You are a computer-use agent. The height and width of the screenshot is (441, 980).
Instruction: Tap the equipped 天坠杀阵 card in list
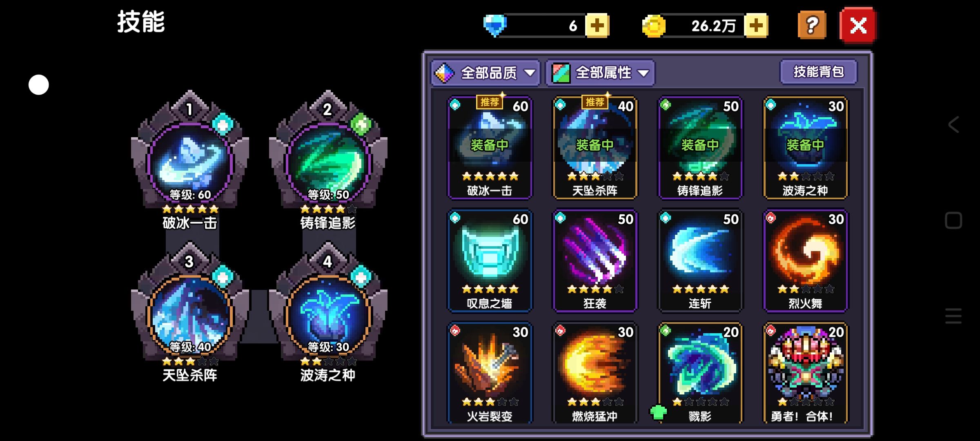tap(595, 148)
